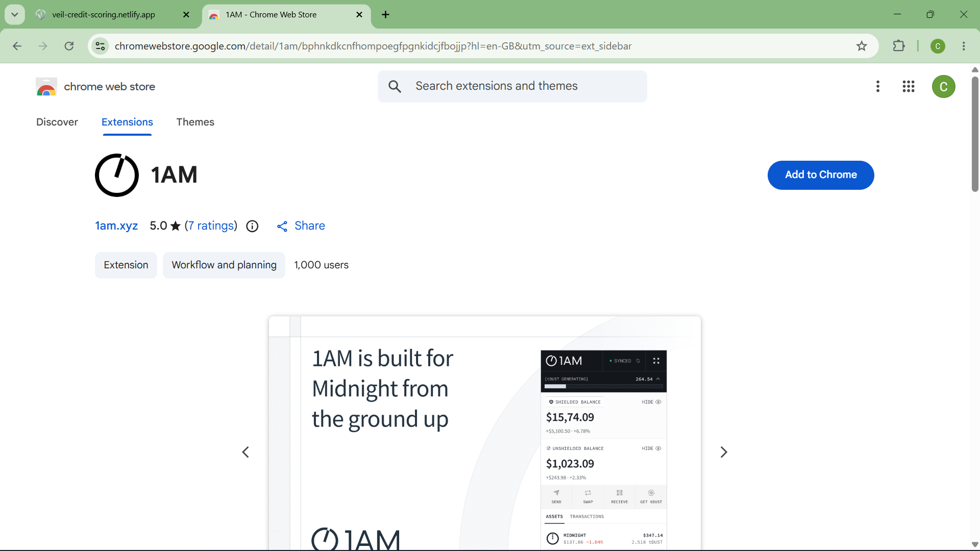
Task: Open the Chrome profile avatar in toolbar
Action: pyautogui.click(x=938, y=46)
